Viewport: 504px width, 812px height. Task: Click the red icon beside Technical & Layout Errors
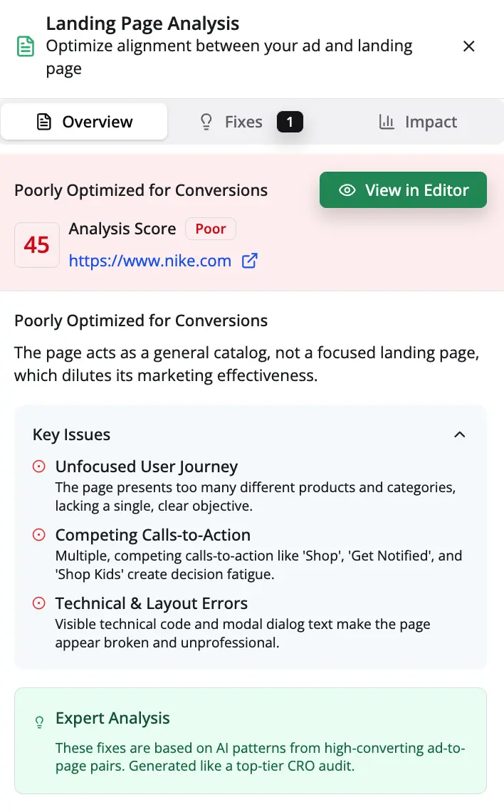click(x=39, y=603)
